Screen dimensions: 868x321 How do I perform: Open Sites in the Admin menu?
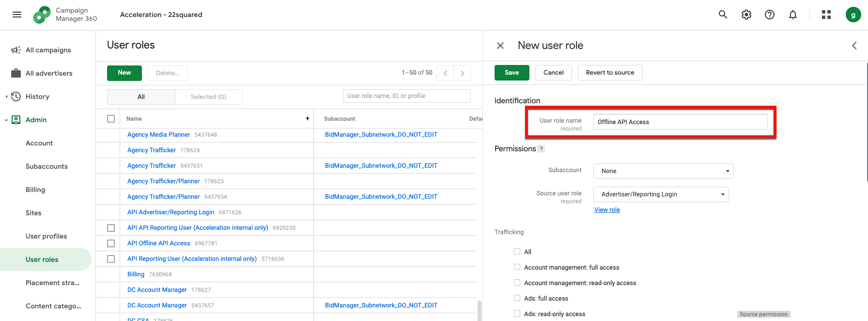(x=33, y=213)
